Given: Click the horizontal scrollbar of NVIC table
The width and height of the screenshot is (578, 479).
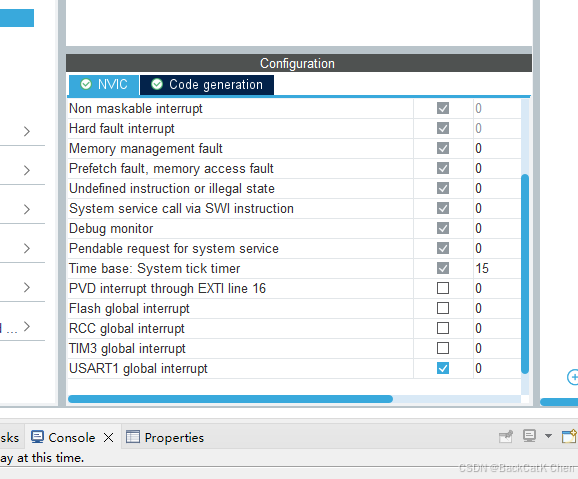Looking at the screenshot, I should [x=230, y=399].
